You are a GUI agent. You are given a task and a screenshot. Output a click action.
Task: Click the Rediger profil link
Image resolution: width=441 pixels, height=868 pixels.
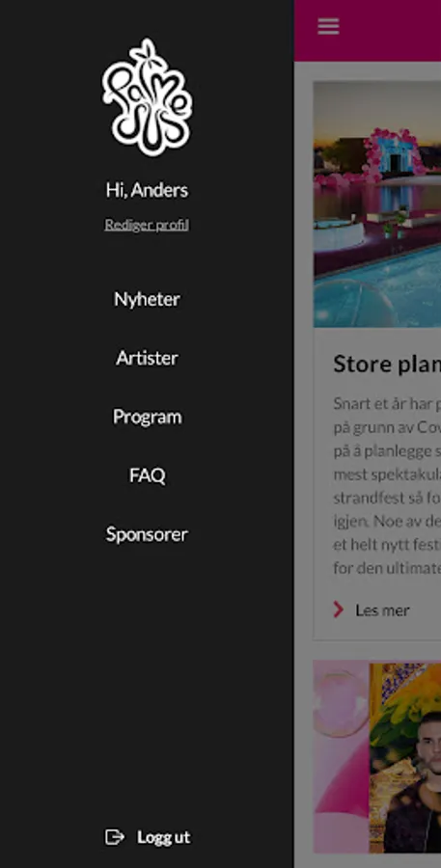point(147,225)
